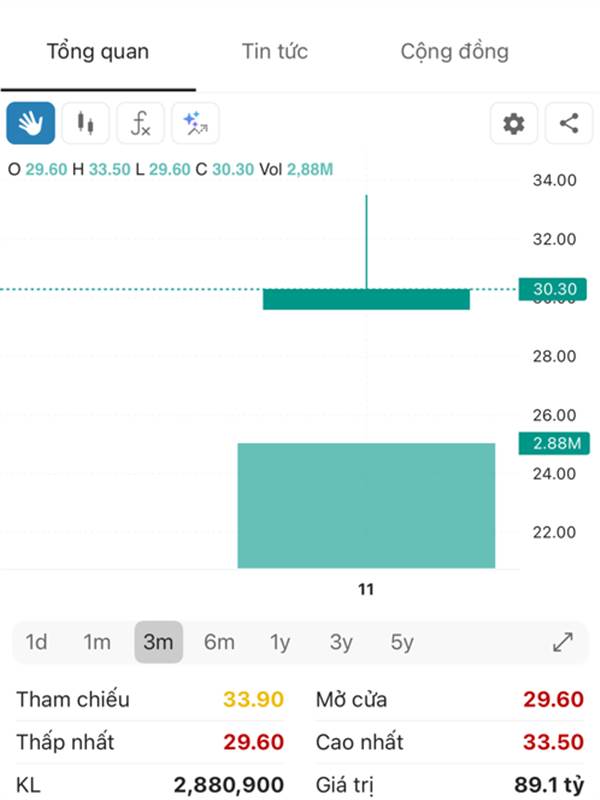This screenshot has width=600, height=800.
Task: Select the 1d time range
Action: (x=36, y=642)
